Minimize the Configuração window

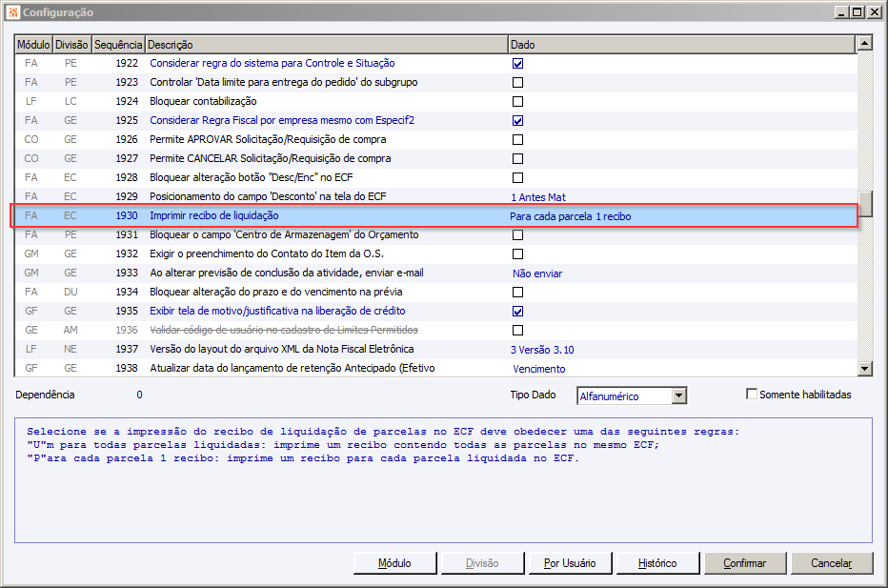coord(841,11)
